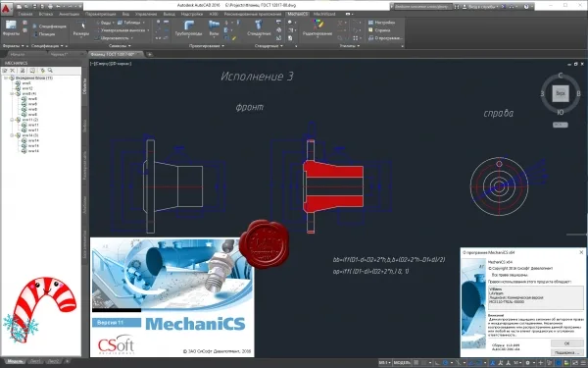Click the help question mark icon in title bar
Viewport: 588px width, 368px height.
pos(526,7)
